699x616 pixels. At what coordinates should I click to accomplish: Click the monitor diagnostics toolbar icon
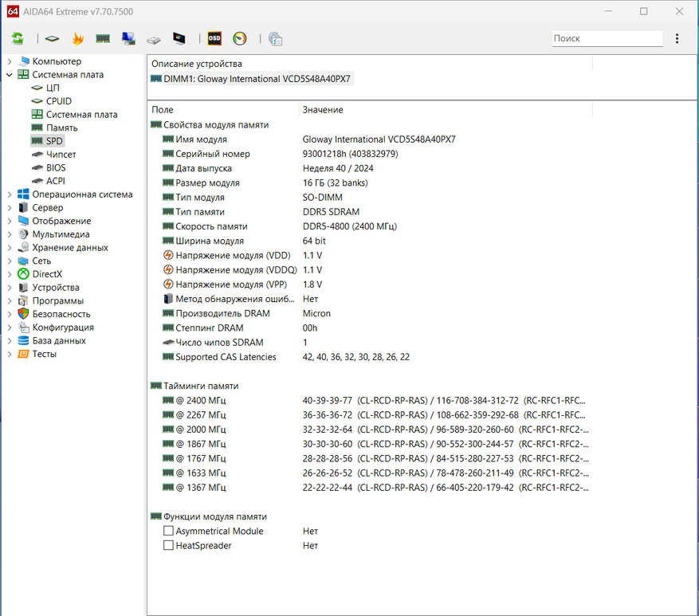coord(179,38)
